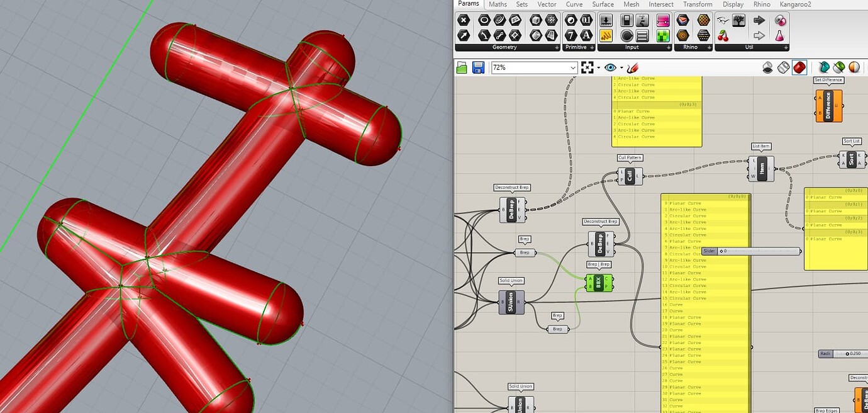868x413 pixels.
Task: Switch to the Maths tab
Action: tap(498, 4)
